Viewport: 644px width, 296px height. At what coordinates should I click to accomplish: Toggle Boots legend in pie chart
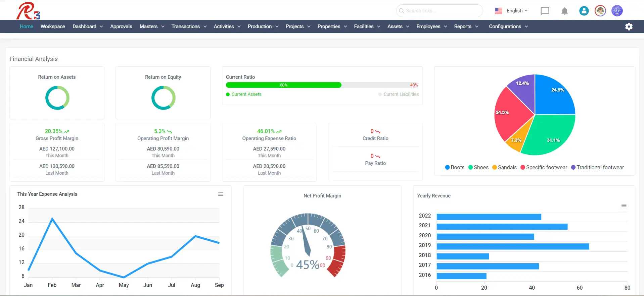click(455, 167)
